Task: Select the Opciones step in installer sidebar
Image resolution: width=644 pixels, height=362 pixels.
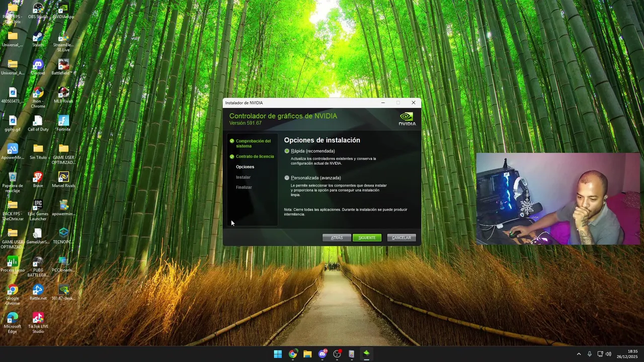Action: pos(245,167)
